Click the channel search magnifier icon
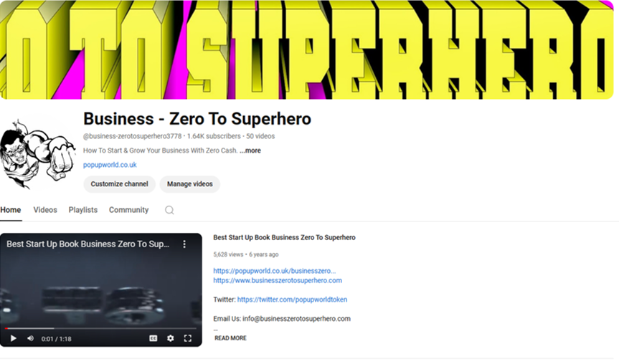The width and height of the screenshot is (619, 364). point(169,210)
